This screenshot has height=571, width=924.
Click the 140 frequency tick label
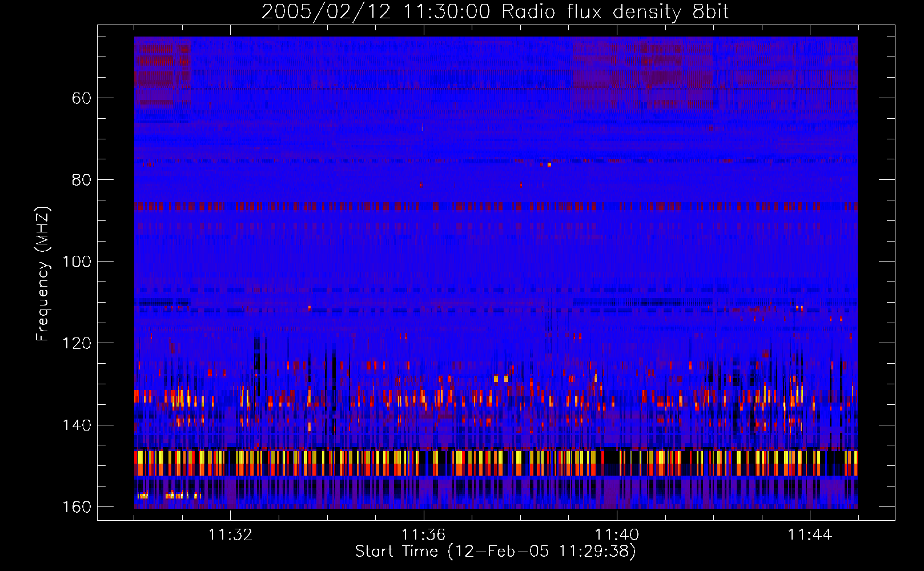coord(77,425)
